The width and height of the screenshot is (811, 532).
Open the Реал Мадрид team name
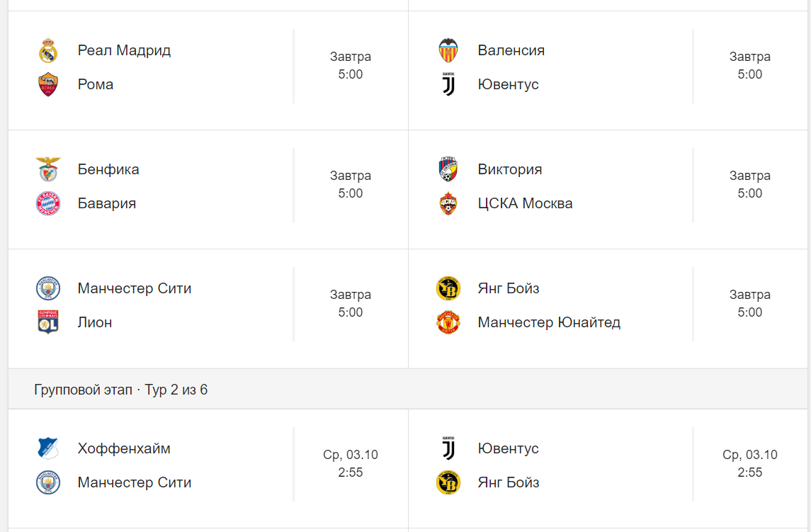coord(124,50)
